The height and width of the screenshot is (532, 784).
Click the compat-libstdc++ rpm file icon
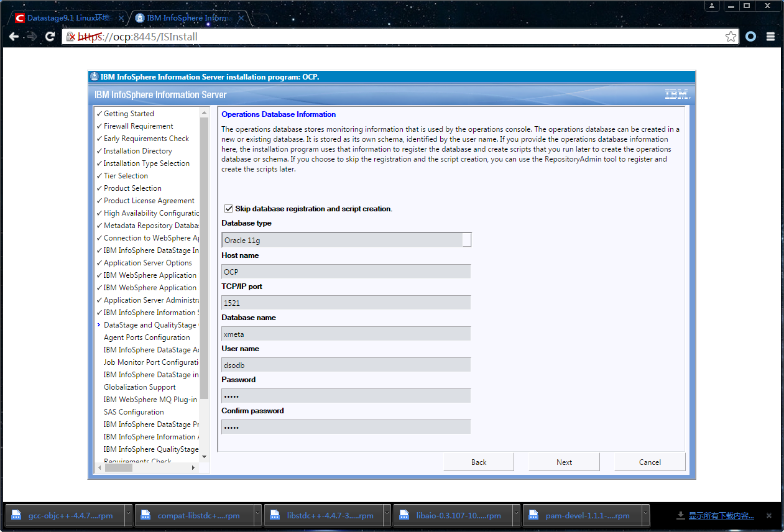[x=146, y=515]
